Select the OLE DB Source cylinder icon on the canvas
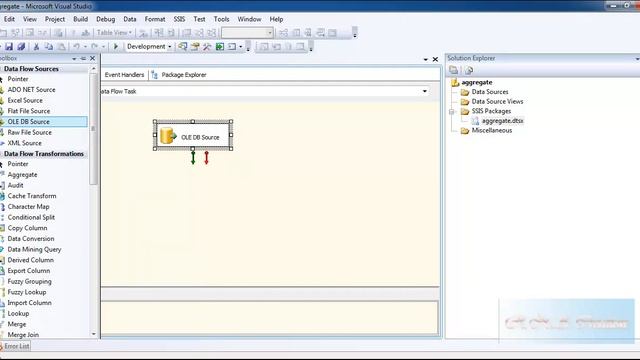 pyautogui.click(x=168, y=136)
